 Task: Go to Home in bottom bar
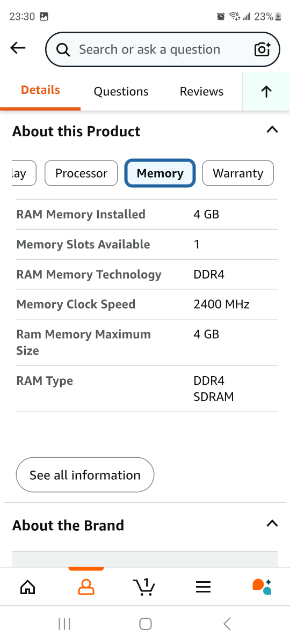27,587
